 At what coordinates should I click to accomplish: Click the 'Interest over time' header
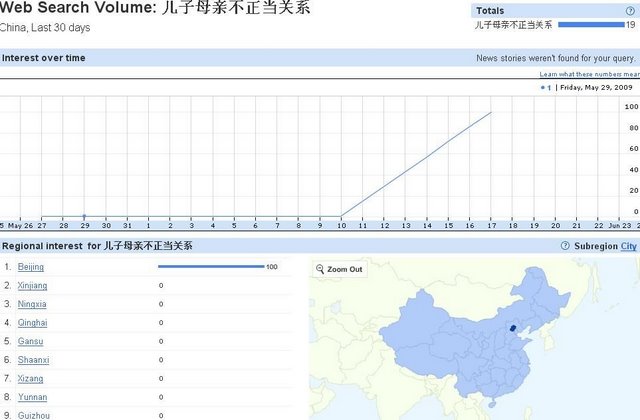pyautogui.click(x=44, y=58)
